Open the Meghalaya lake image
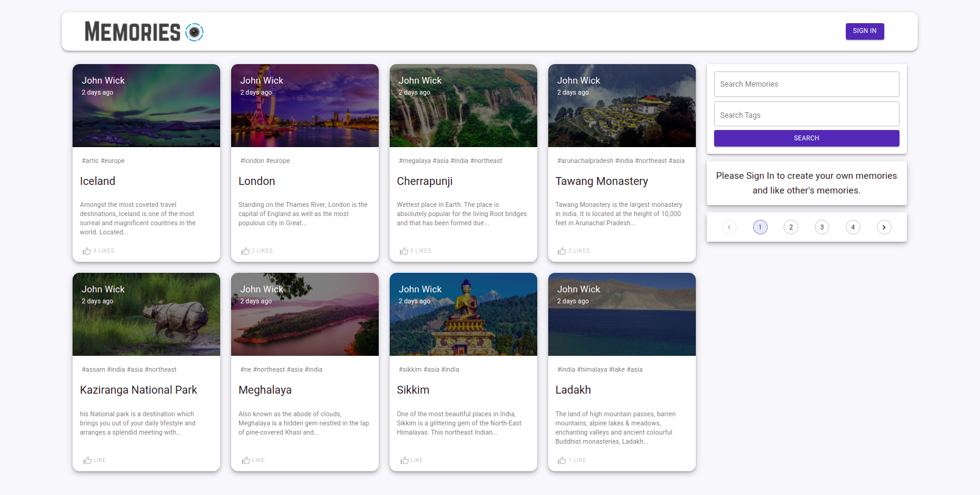 pyautogui.click(x=305, y=314)
